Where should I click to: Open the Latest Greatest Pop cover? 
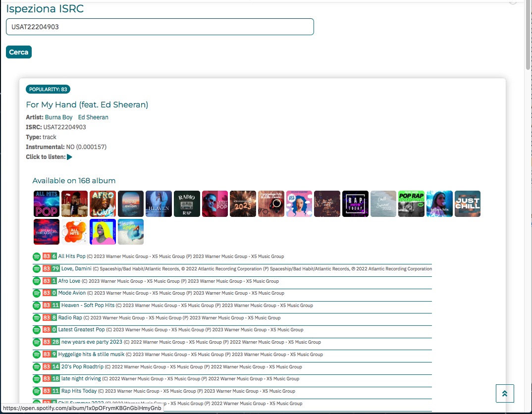pos(215,204)
